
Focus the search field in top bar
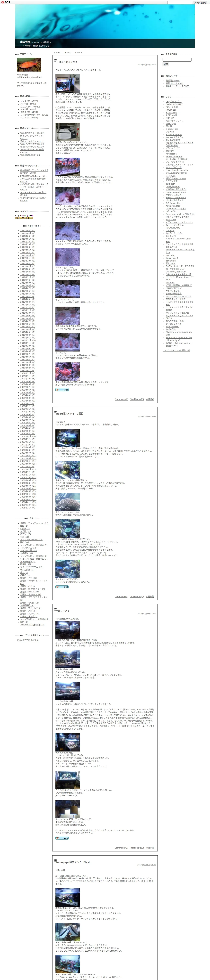click(x=180, y=2)
